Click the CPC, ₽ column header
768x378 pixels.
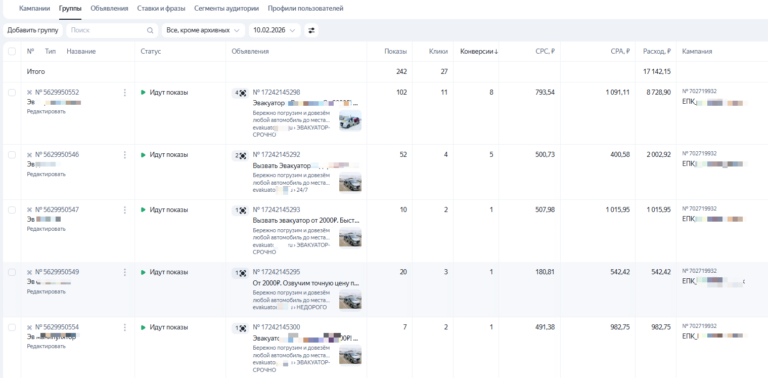click(545, 51)
